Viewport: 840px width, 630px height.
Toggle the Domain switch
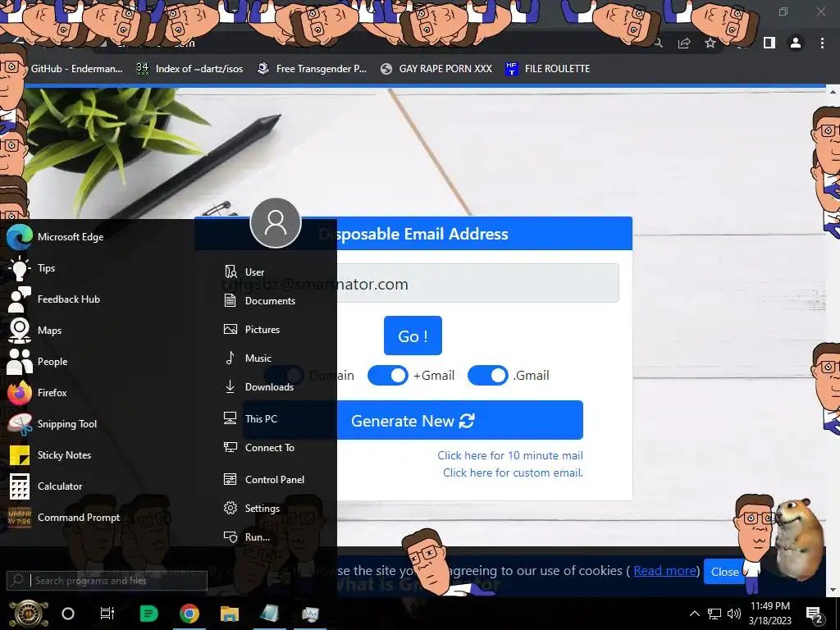coord(283,376)
